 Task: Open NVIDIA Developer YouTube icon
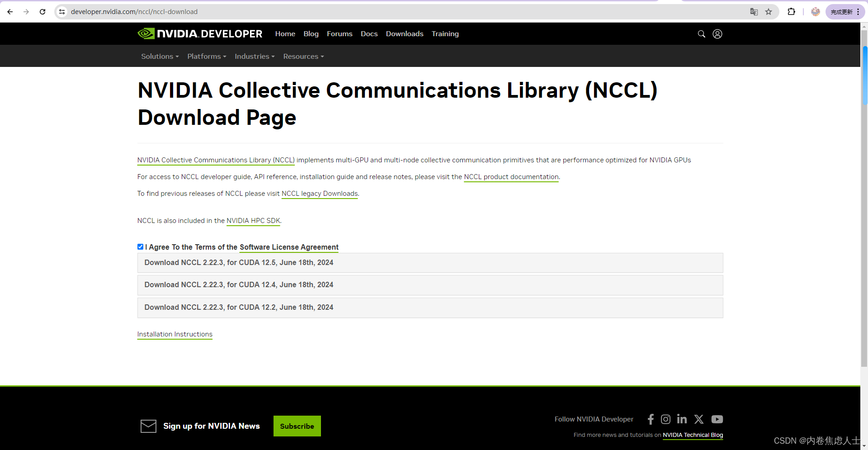coord(717,419)
